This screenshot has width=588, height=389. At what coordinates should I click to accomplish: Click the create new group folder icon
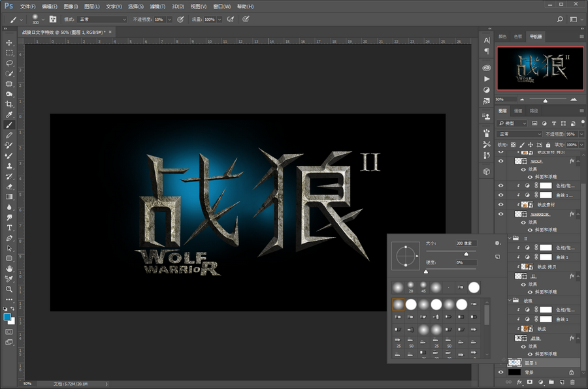pyautogui.click(x=551, y=381)
